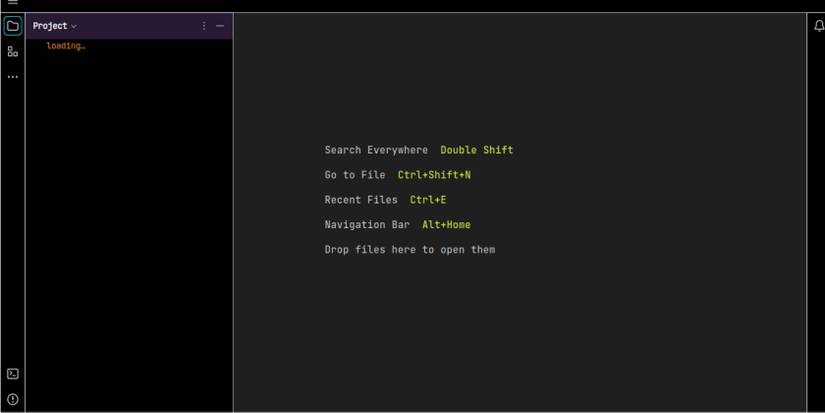Click the Navigation Bar hint

click(367, 225)
